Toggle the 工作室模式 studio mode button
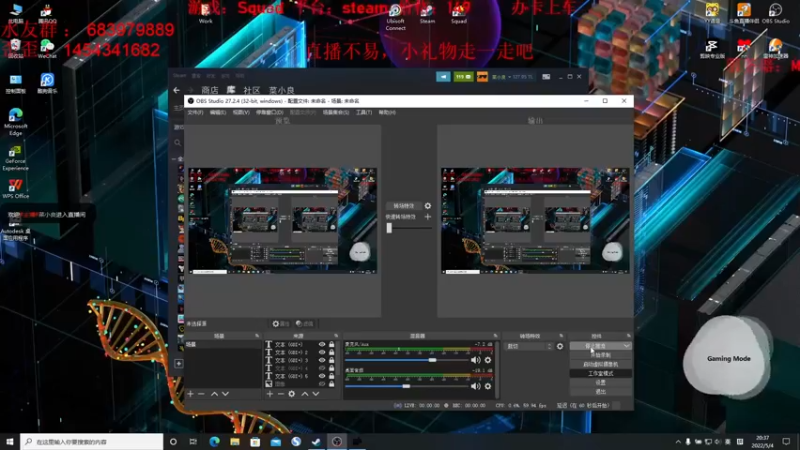The height and width of the screenshot is (450, 800). pos(601,373)
